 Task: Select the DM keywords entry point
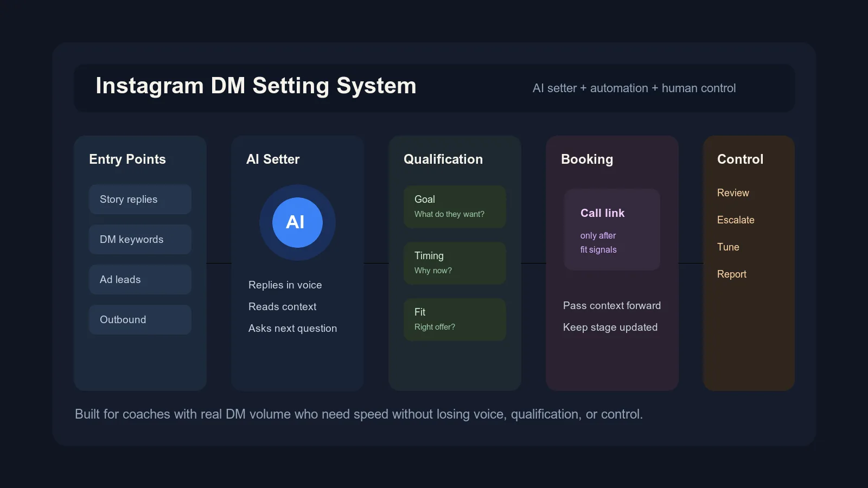click(140, 239)
